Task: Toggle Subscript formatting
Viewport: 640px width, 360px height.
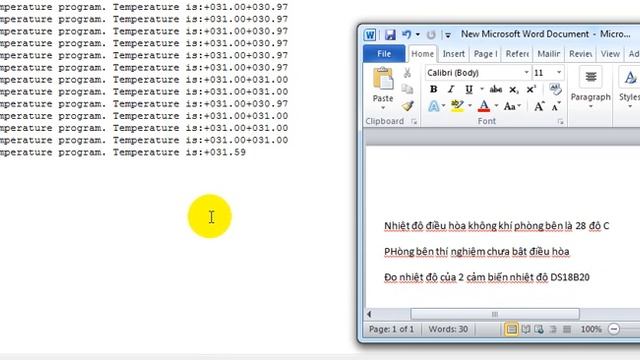Action: pyautogui.click(x=514, y=89)
